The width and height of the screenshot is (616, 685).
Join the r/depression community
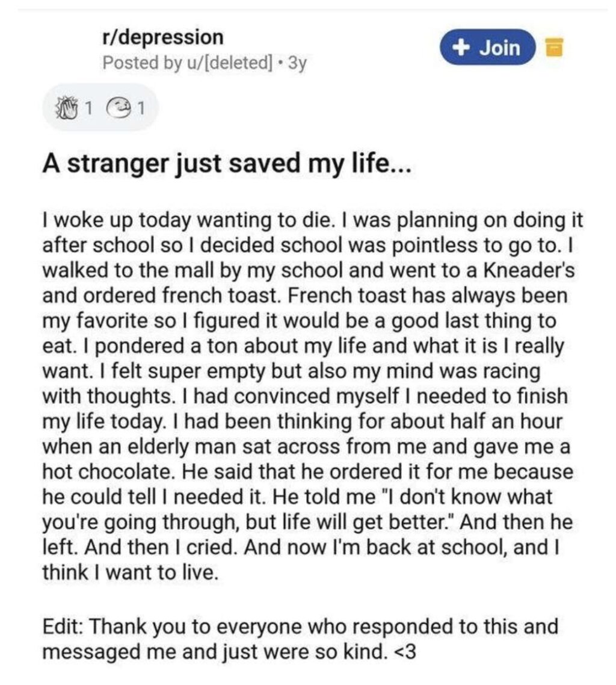[x=488, y=47]
